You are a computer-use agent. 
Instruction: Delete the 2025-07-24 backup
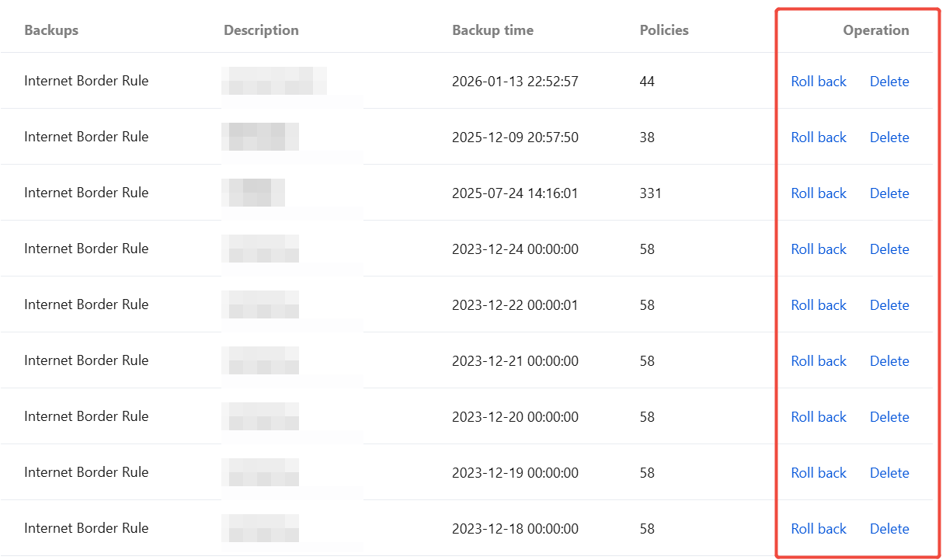click(x=889, y=193)
